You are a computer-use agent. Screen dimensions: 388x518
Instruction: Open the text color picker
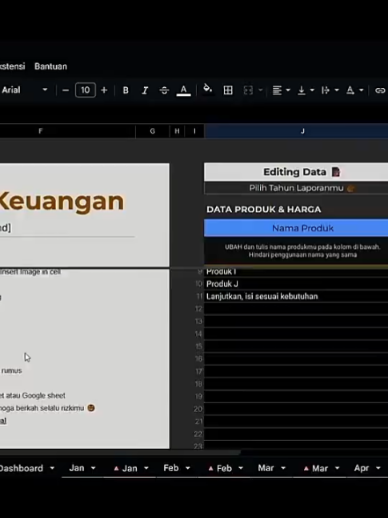[x=183, y=90]
